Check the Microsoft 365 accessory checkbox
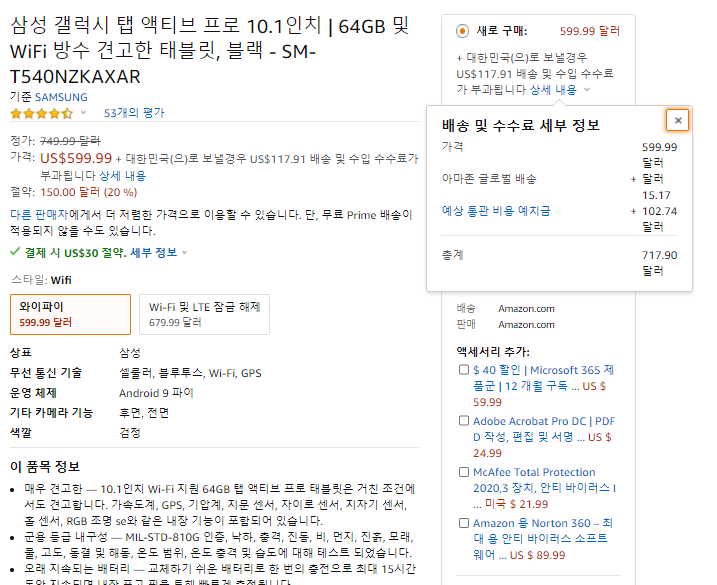This screenshot has height=585, width=717. pos(464,370)
